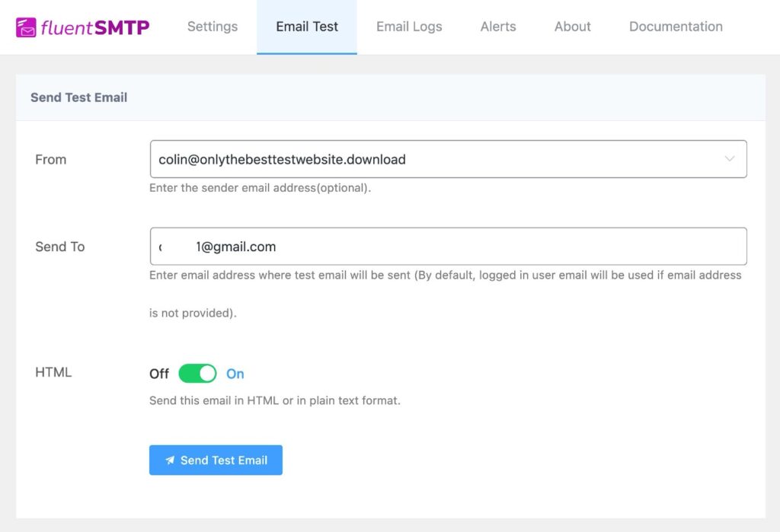Open the Email Logs tab
The image size is (780, 532).
point(409,27)
